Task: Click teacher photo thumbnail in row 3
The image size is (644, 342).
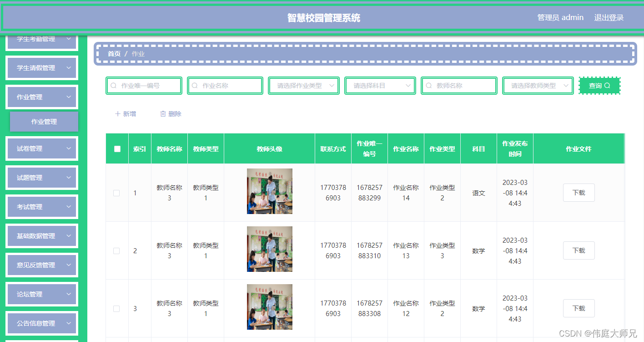Action: point(270,307)
